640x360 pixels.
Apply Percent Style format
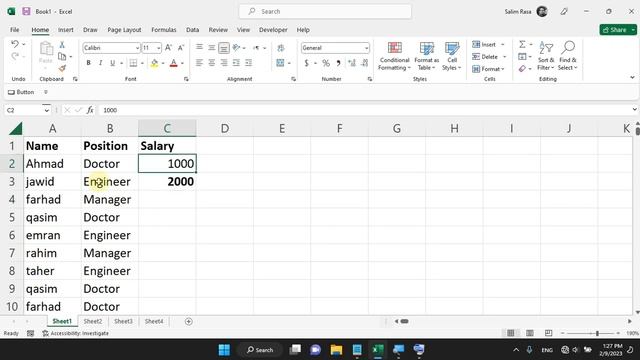(326, 63)
